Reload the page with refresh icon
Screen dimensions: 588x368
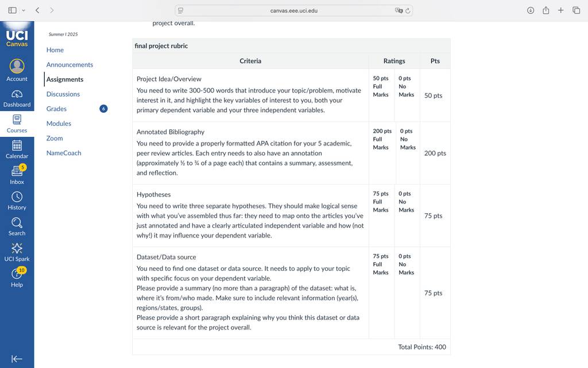(408, 10)
